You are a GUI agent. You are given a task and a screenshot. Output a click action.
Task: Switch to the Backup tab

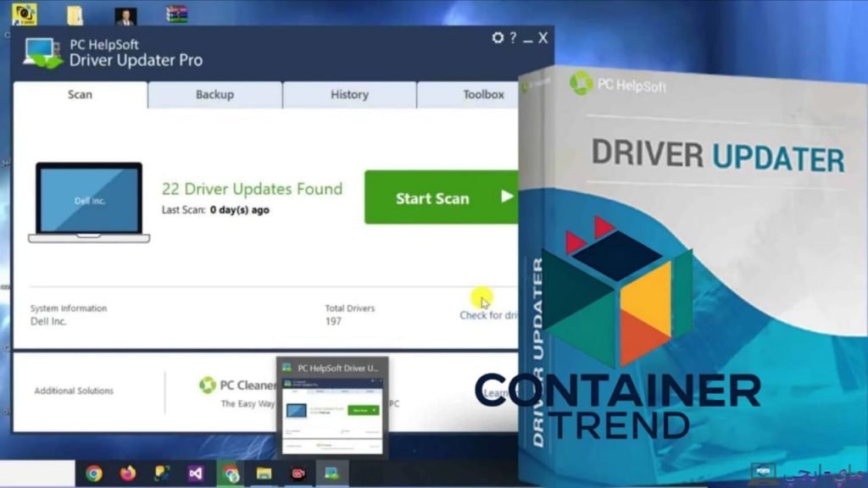point(214,95)
